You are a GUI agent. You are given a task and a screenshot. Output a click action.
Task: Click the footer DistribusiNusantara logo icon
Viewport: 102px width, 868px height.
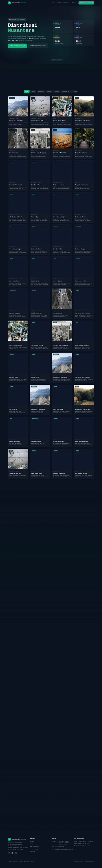[x=9, y=839]
